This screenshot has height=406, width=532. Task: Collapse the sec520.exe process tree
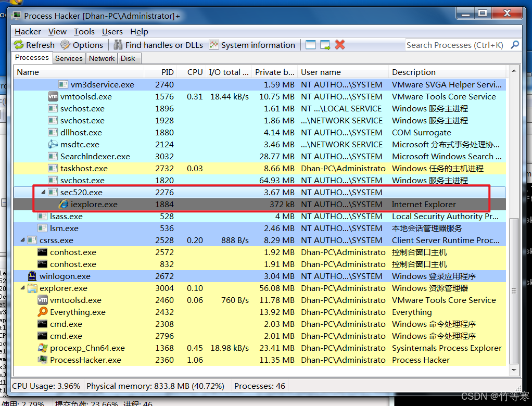pos(43,193)
